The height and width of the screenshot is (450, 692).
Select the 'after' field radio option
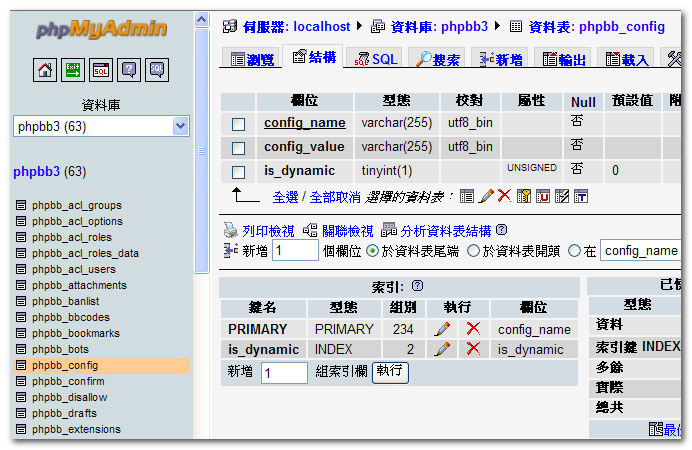(574, 251)
